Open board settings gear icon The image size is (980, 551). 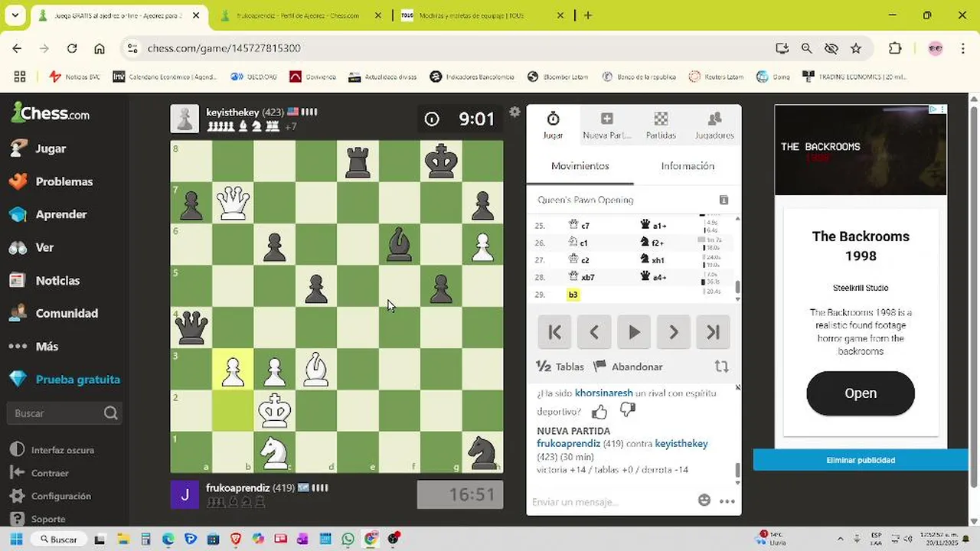pos(514,112)
